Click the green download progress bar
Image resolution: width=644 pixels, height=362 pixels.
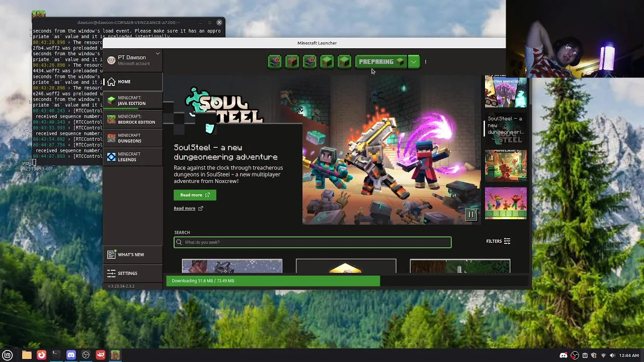pos(273,281)
